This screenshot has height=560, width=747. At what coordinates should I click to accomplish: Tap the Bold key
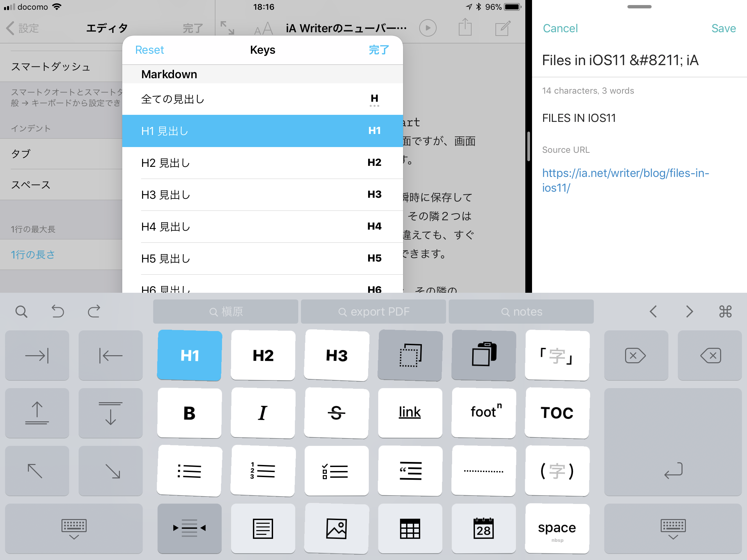pos(189,413)
